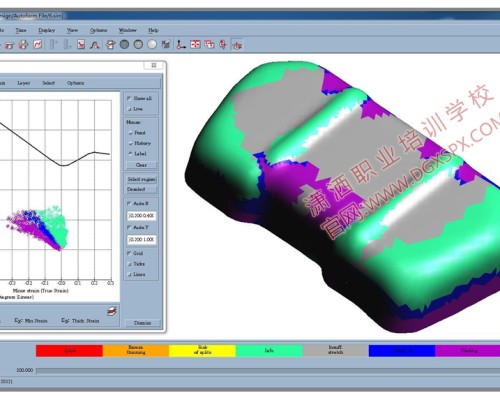Select the History mouse radio option
Image resolution: width=500 pixels, height=400 pixels.
[x=131, y=143]
